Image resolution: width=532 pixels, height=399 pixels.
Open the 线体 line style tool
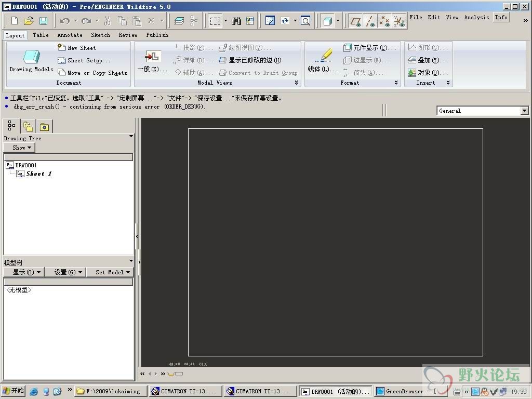tap(323, 56)
